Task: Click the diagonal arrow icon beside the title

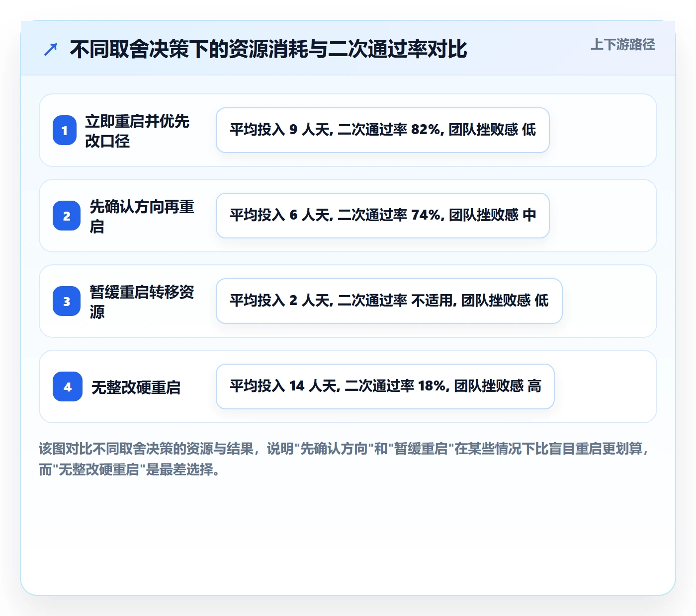Action: 51,49
